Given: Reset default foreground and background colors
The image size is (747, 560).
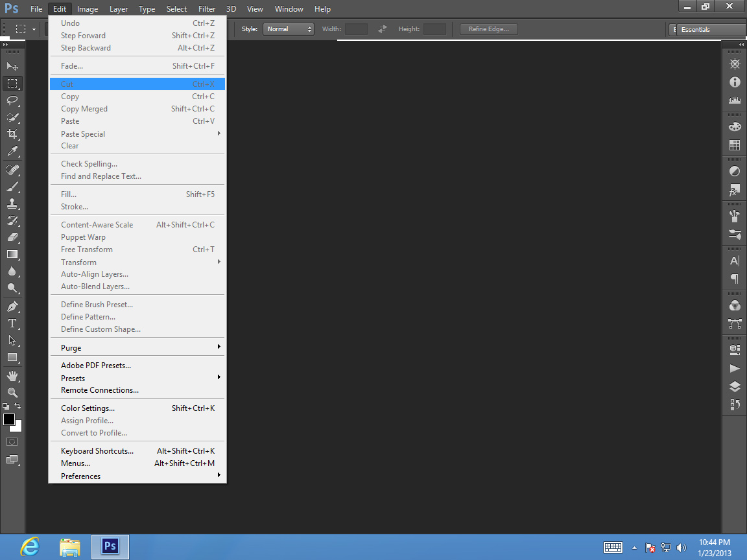Looking at the screenshot, I should click(x=6, y=406).
